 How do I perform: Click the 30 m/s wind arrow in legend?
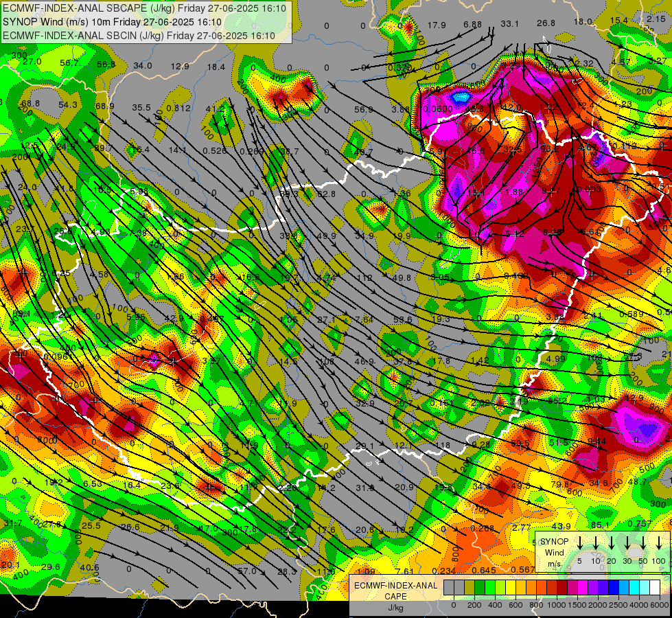(627, 542)
